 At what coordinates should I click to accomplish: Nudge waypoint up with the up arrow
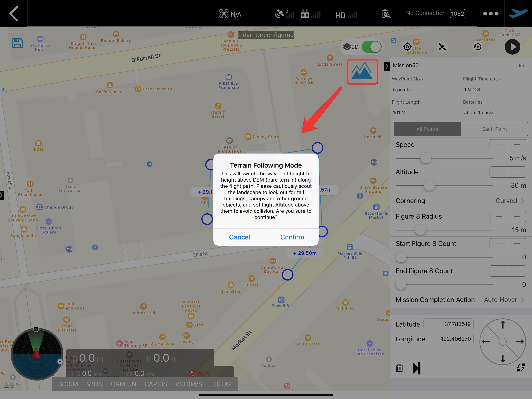click(503, 325)
